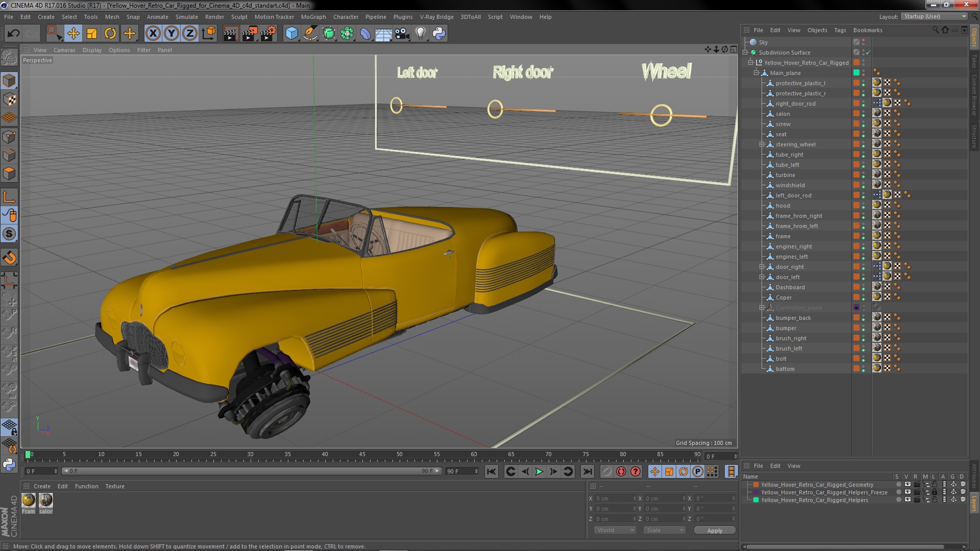Open Object Manager Tags menu
This screenshot has width=980, height=551.
tap(840, 30)
